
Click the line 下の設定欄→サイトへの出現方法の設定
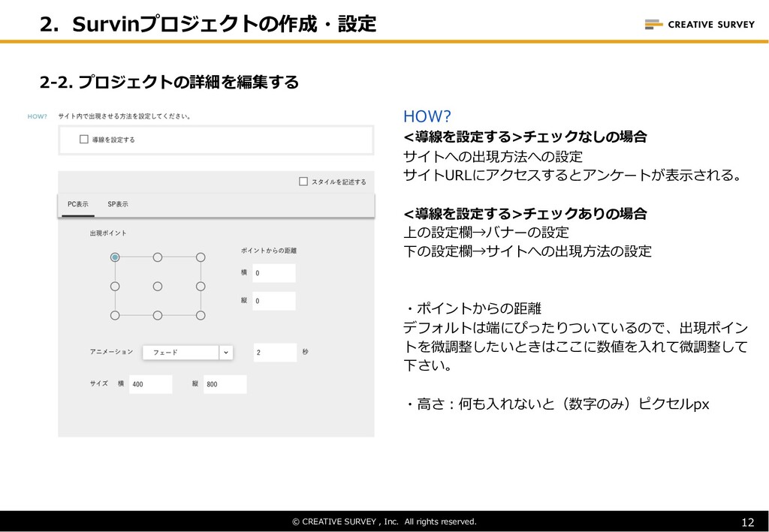tap(527, 251)
